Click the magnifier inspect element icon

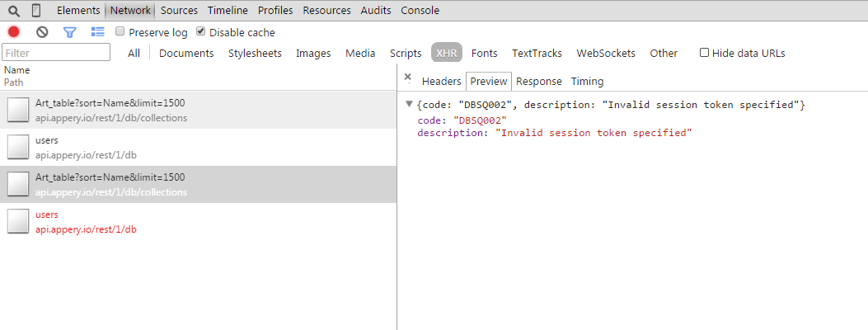pyautogui.click(x=13, y=11)
